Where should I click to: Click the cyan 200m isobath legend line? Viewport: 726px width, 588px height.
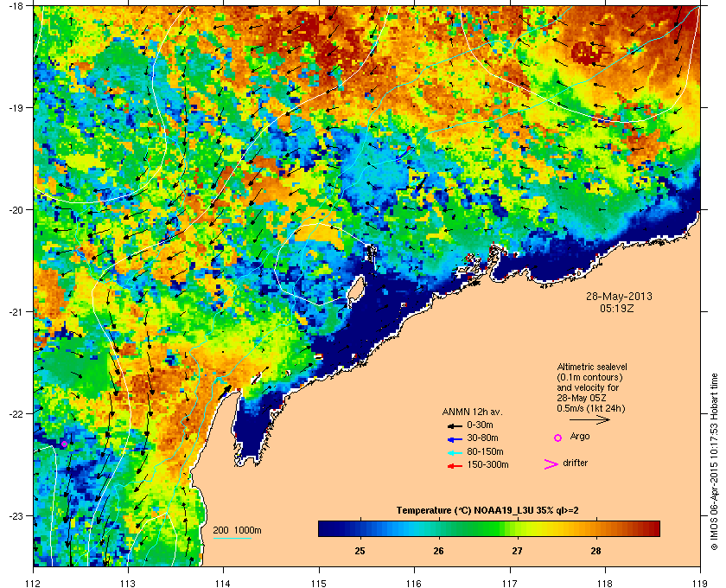tap(232, 539)
